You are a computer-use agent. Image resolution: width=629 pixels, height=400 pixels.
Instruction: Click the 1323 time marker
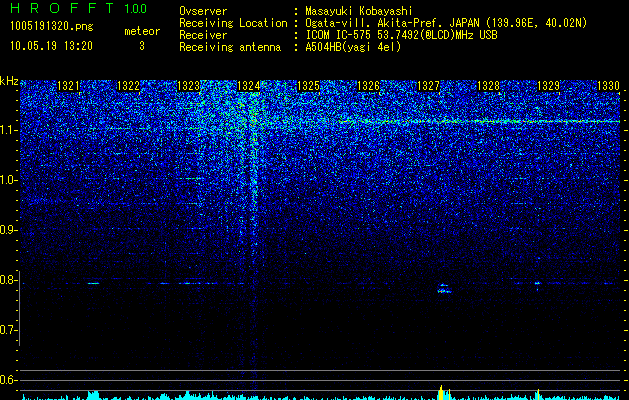(188, 86)
